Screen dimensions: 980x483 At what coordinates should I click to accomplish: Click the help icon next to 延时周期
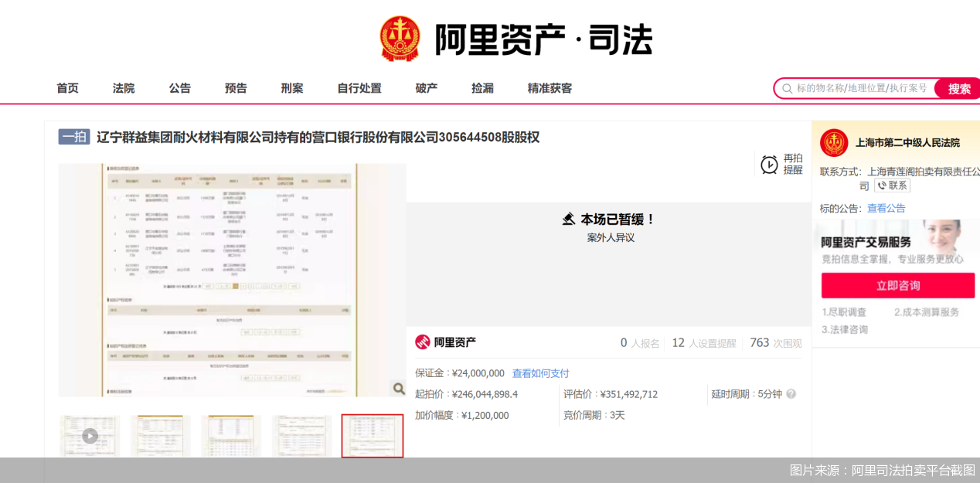point(791,394)
